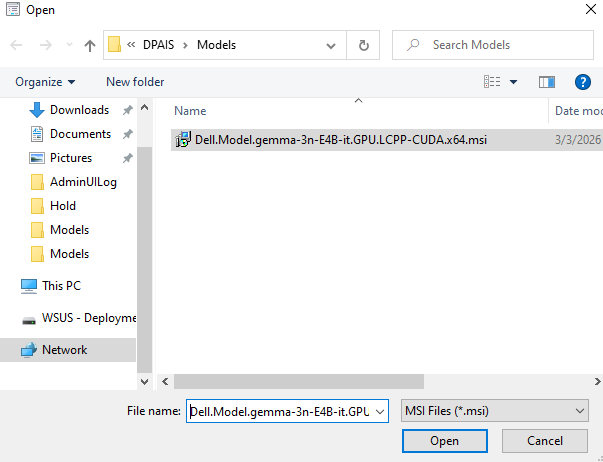
Task: Click the folder icon in address bar
Action: (114, 44)
